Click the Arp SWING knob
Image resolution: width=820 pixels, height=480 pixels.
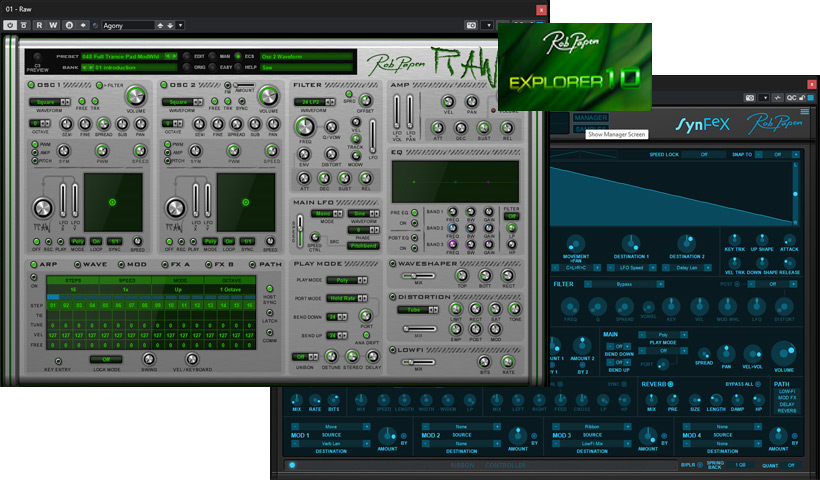point(149,359)
